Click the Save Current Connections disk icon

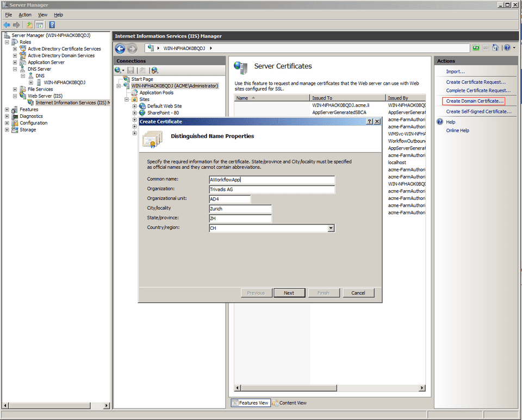pos(130,70)
